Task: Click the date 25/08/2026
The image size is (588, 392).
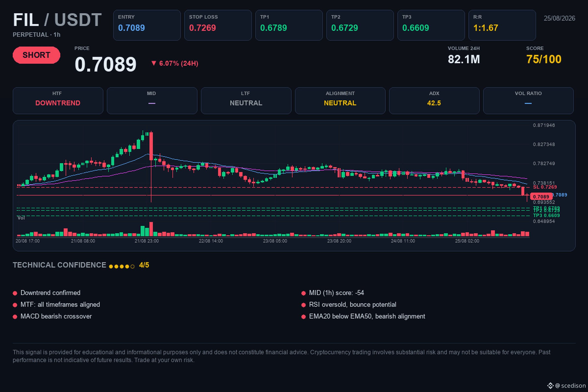Action: [x=560, y=18]
